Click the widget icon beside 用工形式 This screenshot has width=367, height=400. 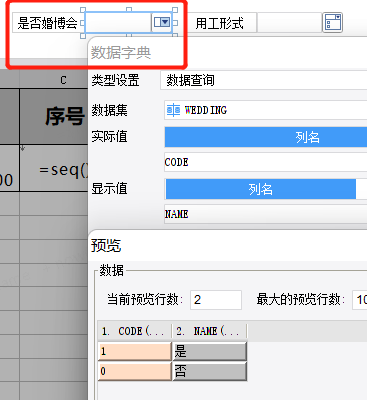(x=332, y=23)
